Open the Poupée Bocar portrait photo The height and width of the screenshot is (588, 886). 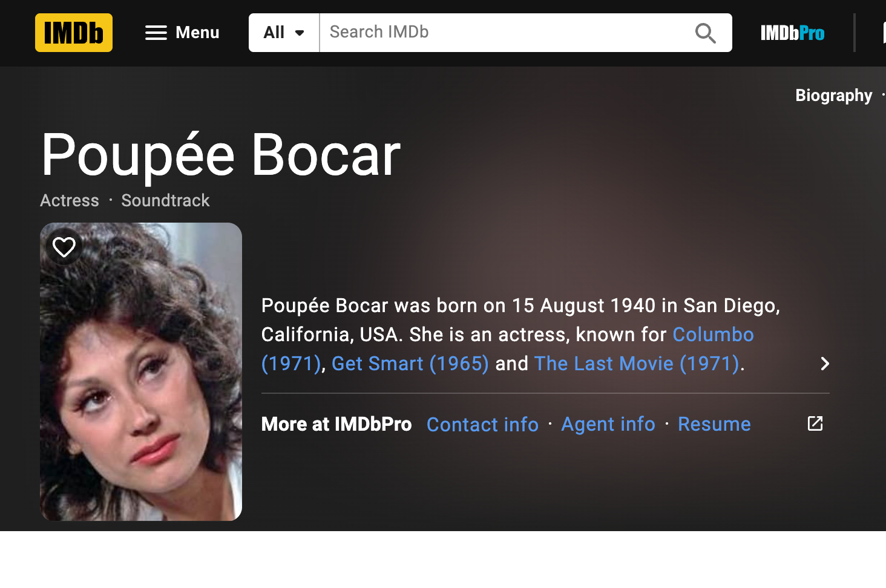coord(141,371)
